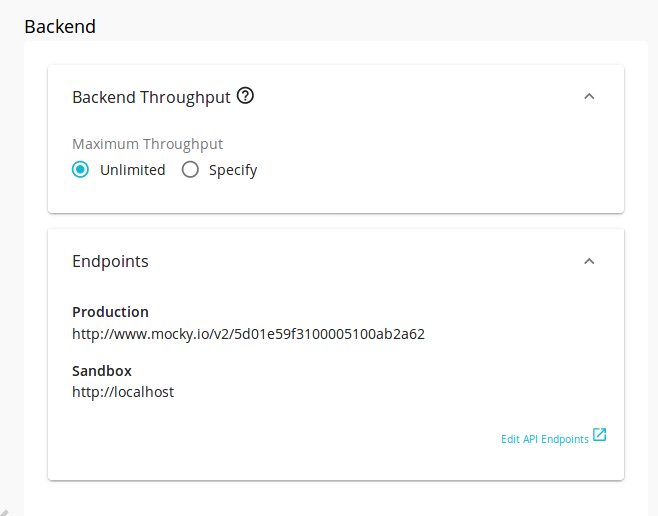Click the external link icon beside Edit API Endpoints

tap(600, 435)
